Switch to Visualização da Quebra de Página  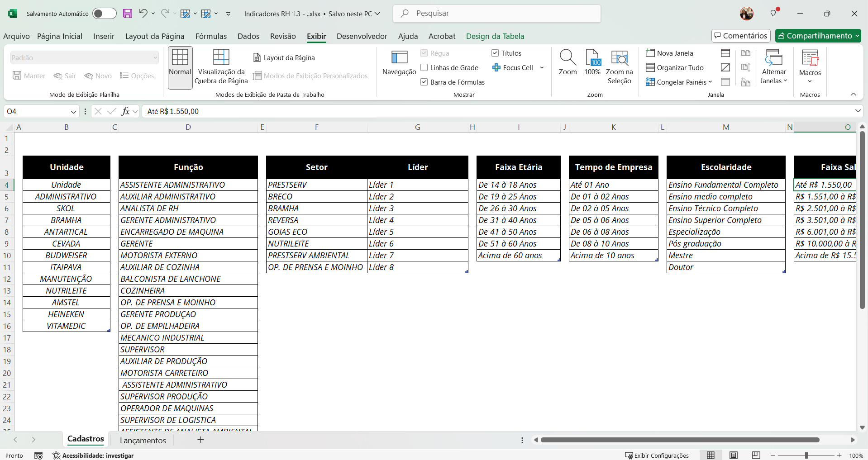(x=221, y=66)
